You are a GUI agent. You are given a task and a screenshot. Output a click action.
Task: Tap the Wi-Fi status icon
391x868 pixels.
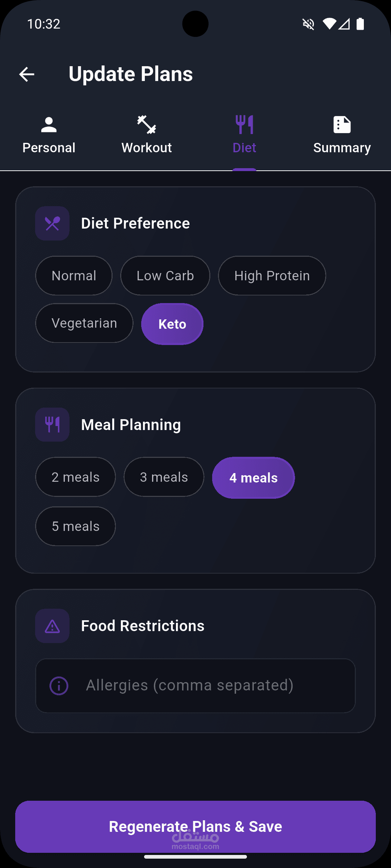coord(329,24)
